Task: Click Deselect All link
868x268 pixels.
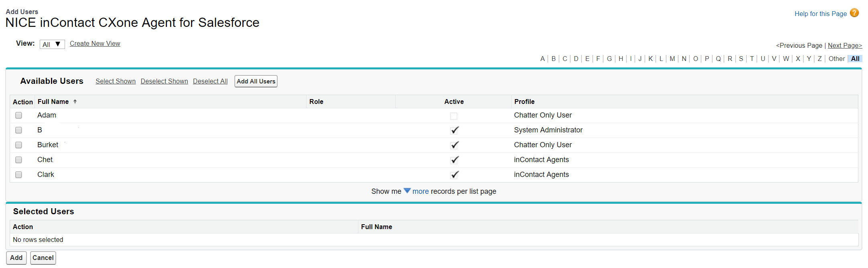Action: tap(210, 81)
